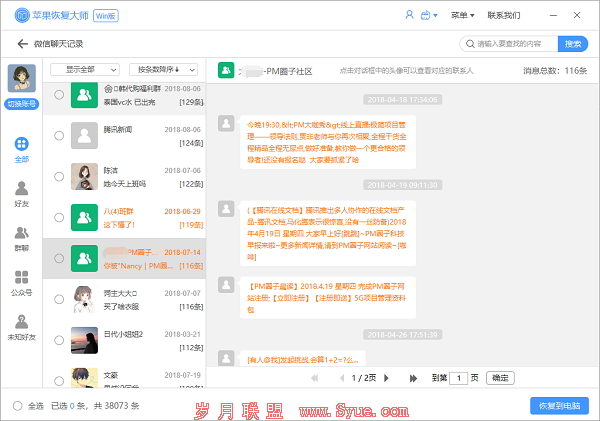600x421 pixels.
Task: Select radio for 陈洁 chat
Action: pos(59,176)
